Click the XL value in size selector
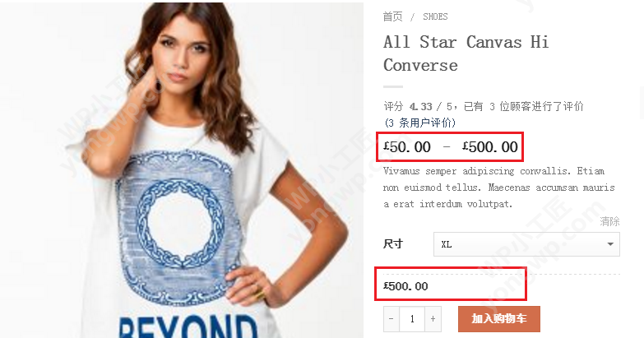 [447, 245]
